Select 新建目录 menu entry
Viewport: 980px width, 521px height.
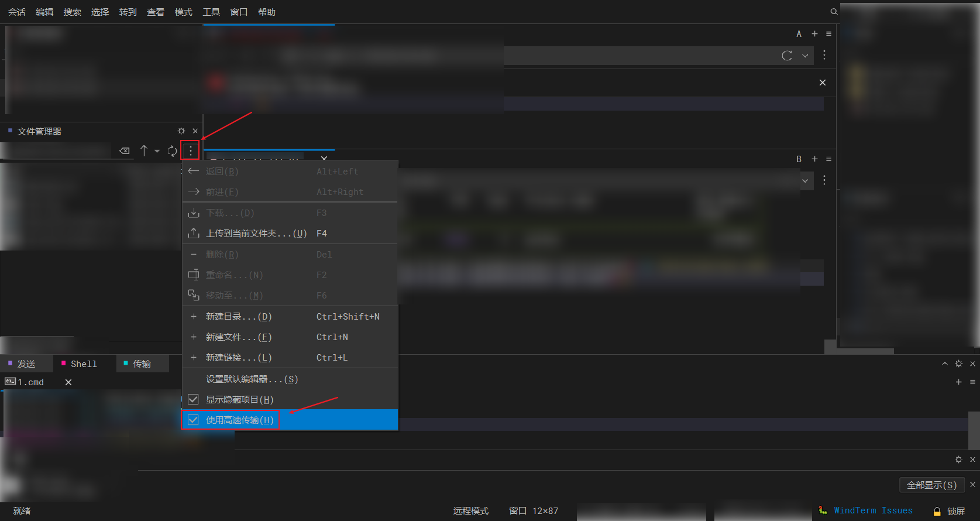click(290, 317)
